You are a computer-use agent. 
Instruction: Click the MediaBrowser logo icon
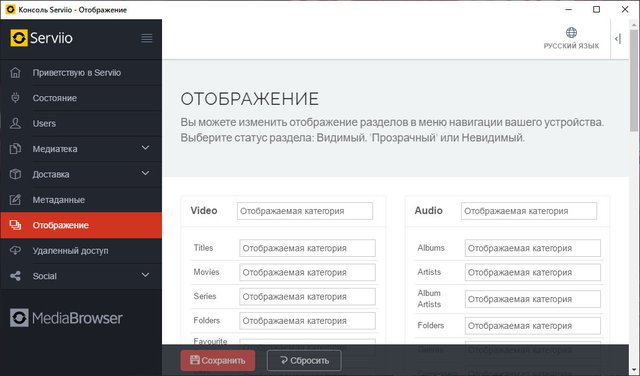coord(19,318)
